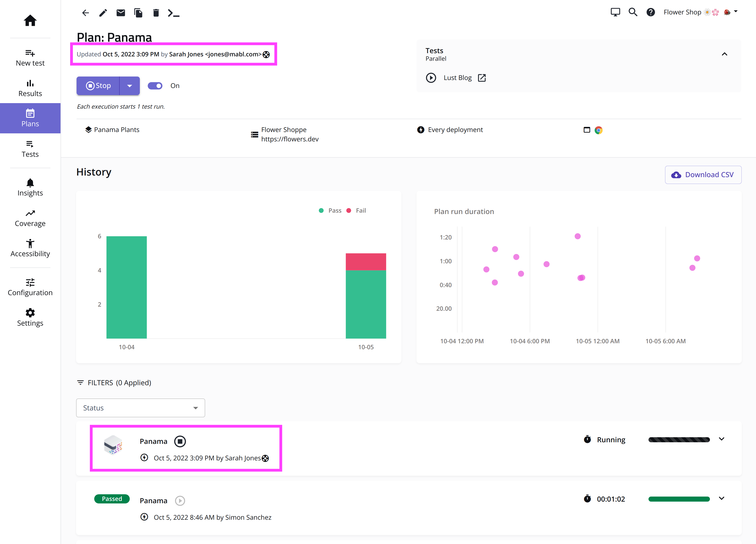Go back with the left arrow icon

pos(86,13)
